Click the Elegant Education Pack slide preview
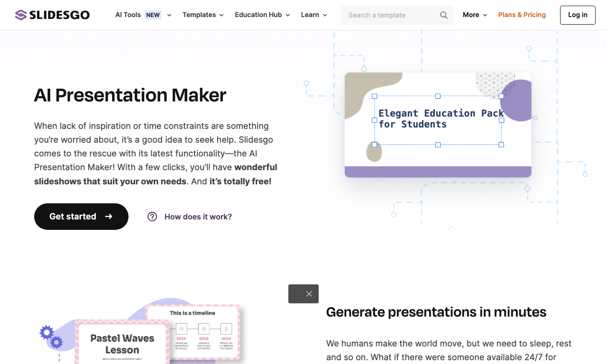Image resolution: width=607 pixels, height=364 pixels. (x=438, y=125)
